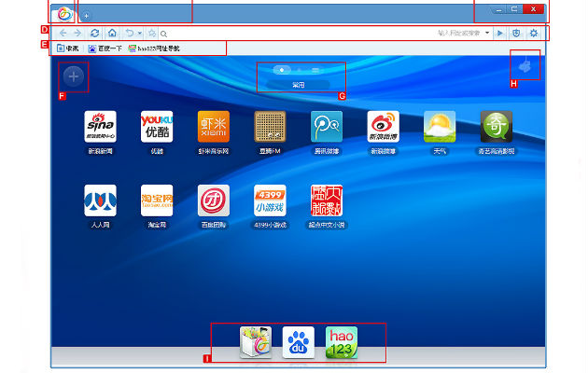Open a new tab with plus button
This screenshot has height=373, width=588.
86,16
